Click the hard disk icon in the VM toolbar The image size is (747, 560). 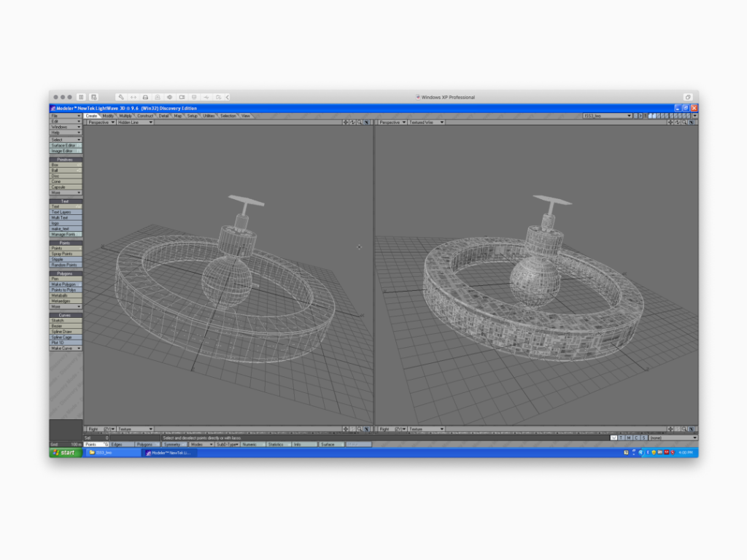(x=145, y=97)
